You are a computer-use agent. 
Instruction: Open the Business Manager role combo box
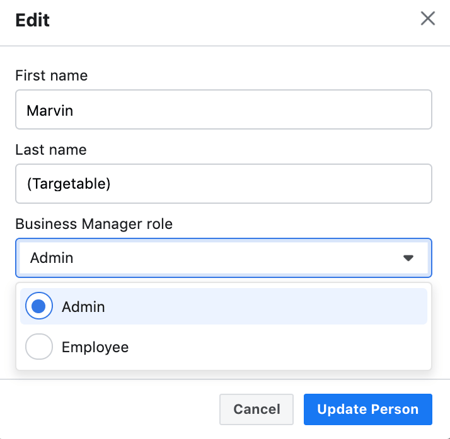point(224,258)
